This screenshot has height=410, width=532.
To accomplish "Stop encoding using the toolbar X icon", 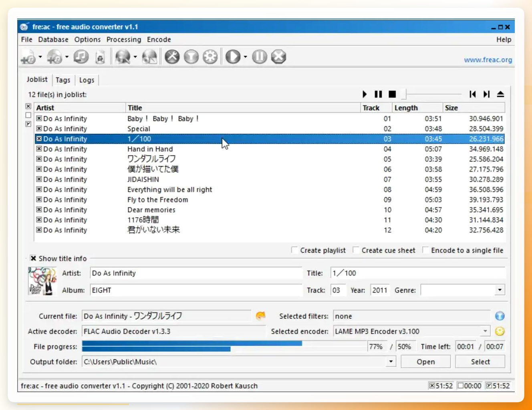I will point(278,57).
